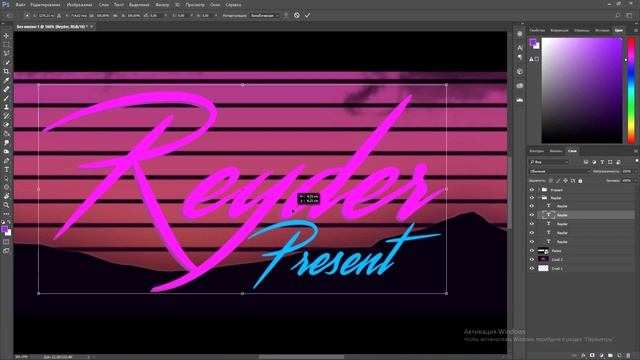Image resolution: width=640 pixels, height=360 pixels.
Task: Open the Справка menu
Action: (233, 5)
